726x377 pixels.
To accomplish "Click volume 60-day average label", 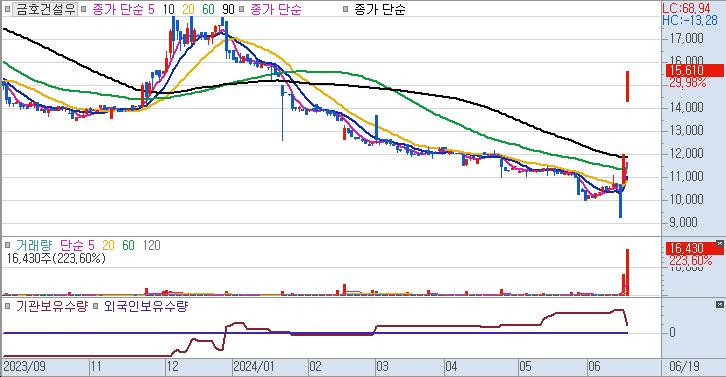I will [x=128, y=245].
